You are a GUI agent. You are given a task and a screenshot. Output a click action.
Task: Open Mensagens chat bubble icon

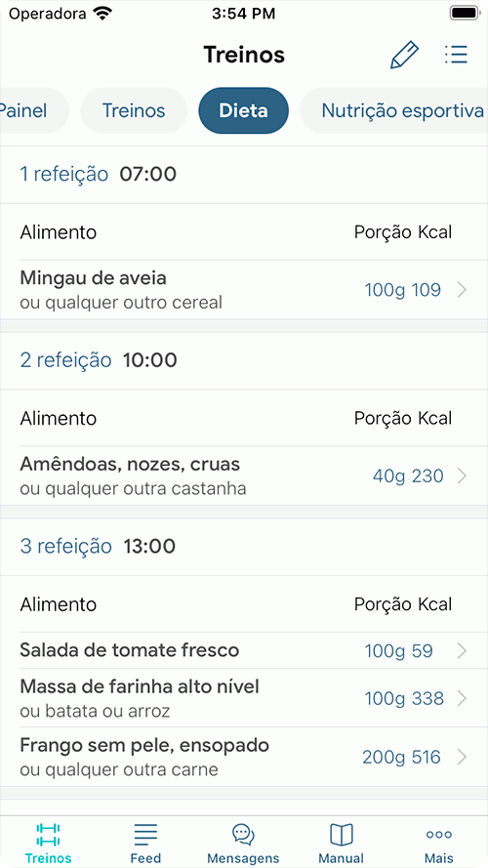[x=243, y=834]
